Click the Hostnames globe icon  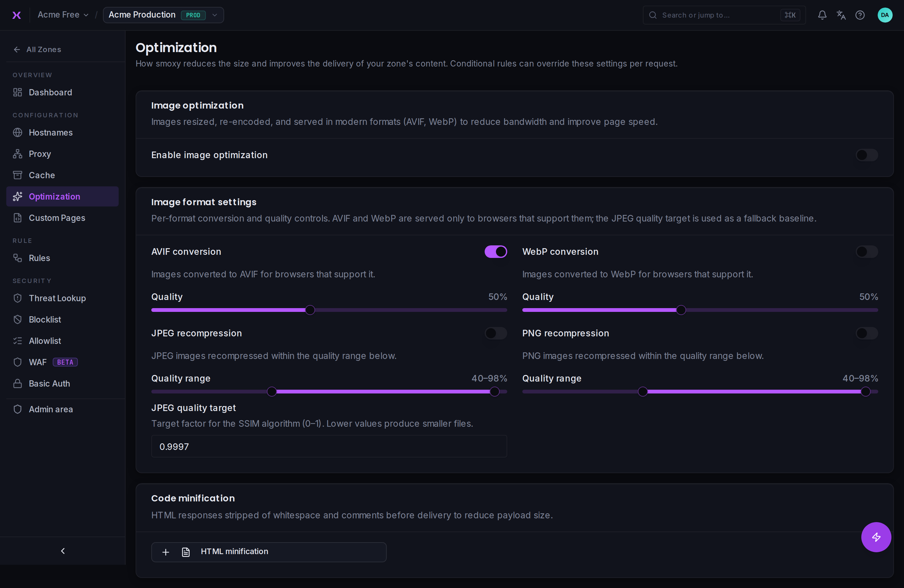pyautogui.click(x=18, y=132)
